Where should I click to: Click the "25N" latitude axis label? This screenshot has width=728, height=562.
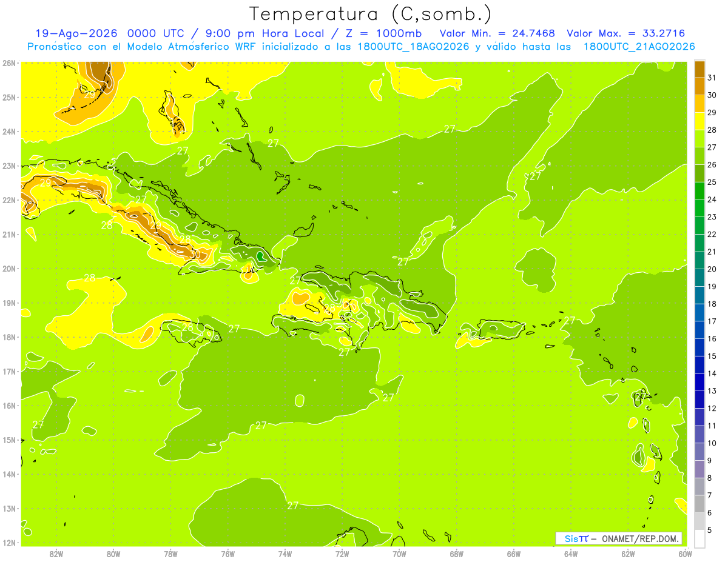pos(8,97)
